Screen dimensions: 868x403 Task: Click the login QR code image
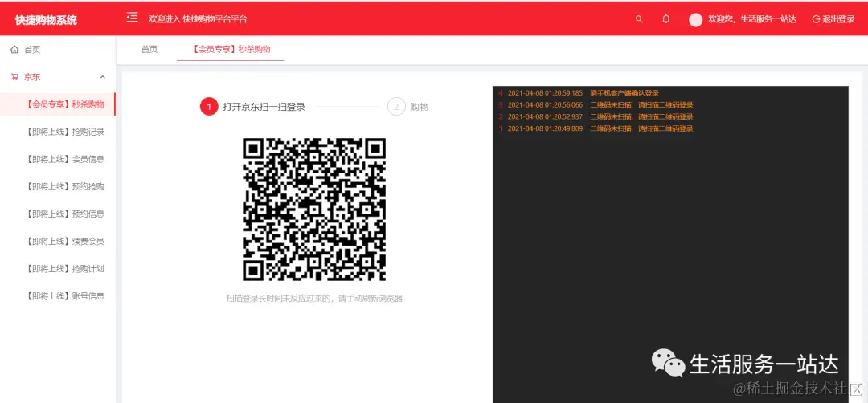[x=314, y=210]
